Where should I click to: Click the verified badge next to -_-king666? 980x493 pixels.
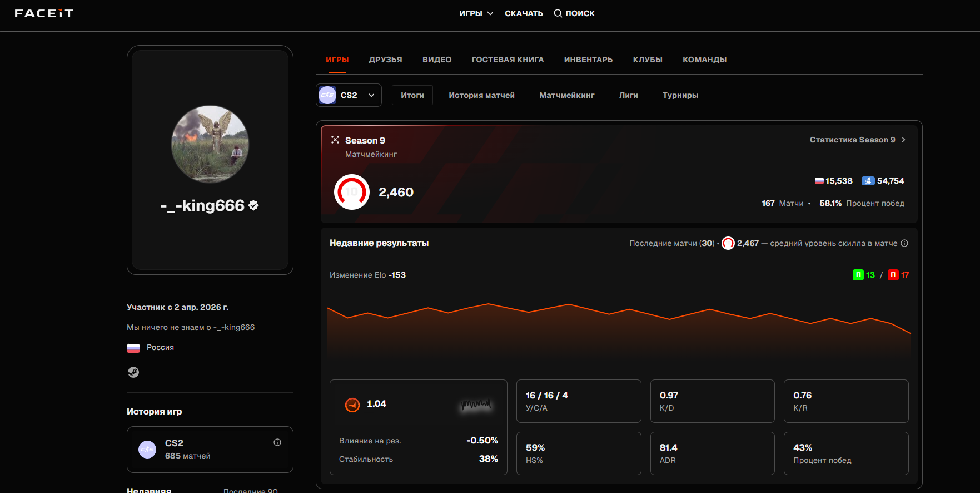point(253,205)
